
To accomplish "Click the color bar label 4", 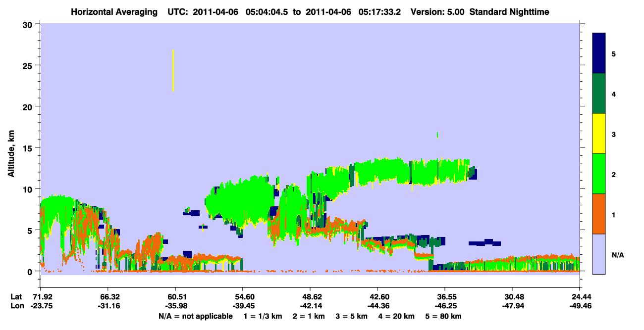I will pos(614,94).
